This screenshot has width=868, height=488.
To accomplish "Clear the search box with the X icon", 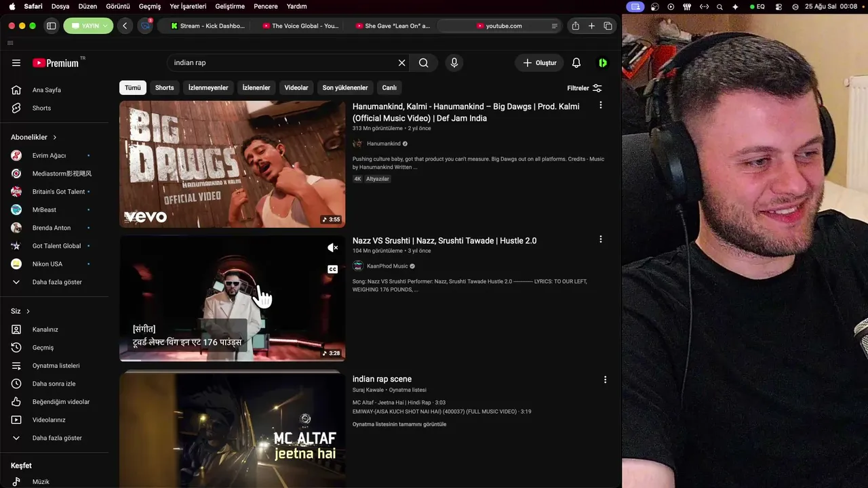I will pos(401,63).
